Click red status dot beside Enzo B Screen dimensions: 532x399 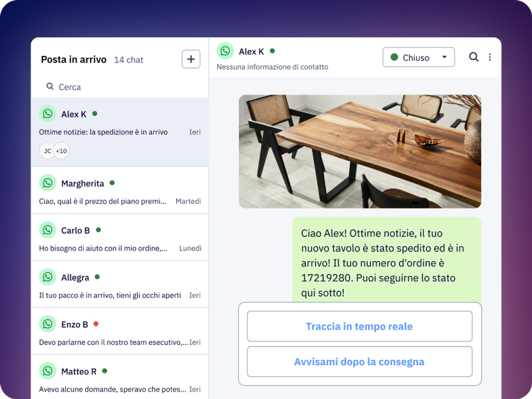point(96,324)
